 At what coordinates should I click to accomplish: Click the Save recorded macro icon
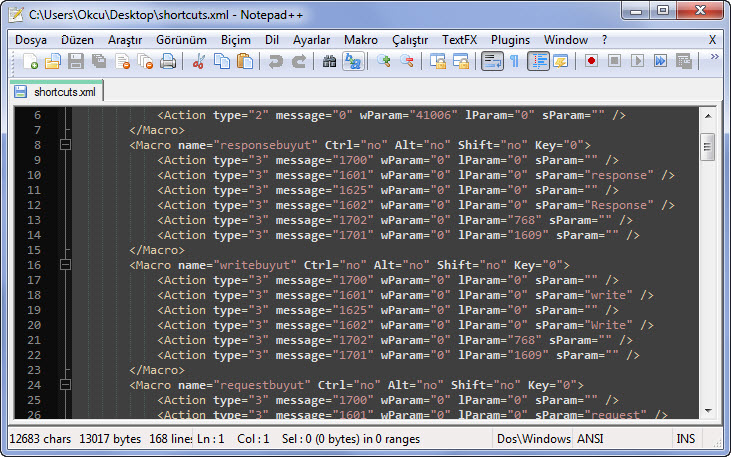[x=683, y=61]
